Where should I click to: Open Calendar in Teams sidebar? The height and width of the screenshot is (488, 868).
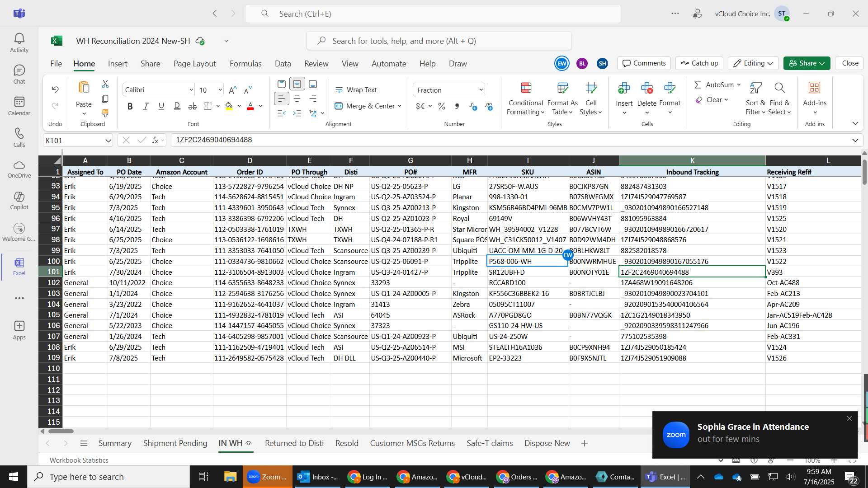coord(19,106)
